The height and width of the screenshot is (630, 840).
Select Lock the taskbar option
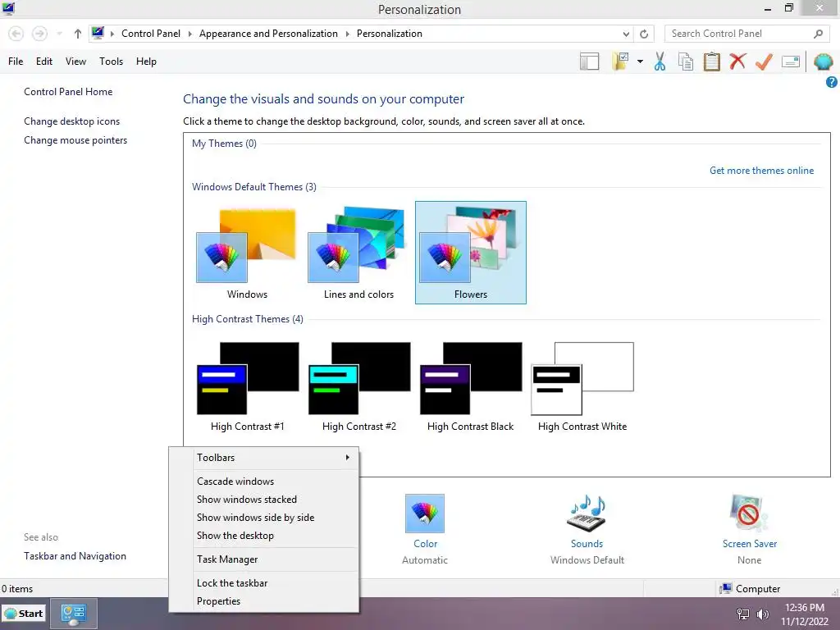[263, 583]
